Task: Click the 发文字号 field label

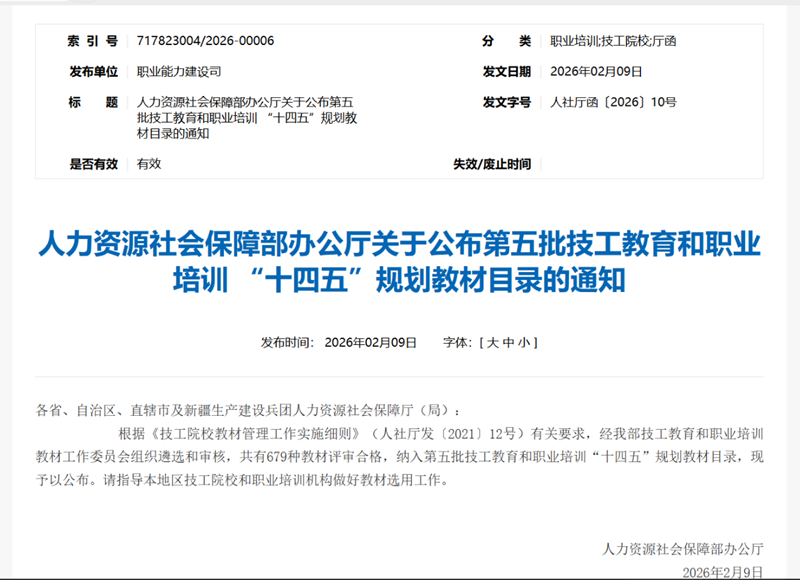Action: [507, 102]
